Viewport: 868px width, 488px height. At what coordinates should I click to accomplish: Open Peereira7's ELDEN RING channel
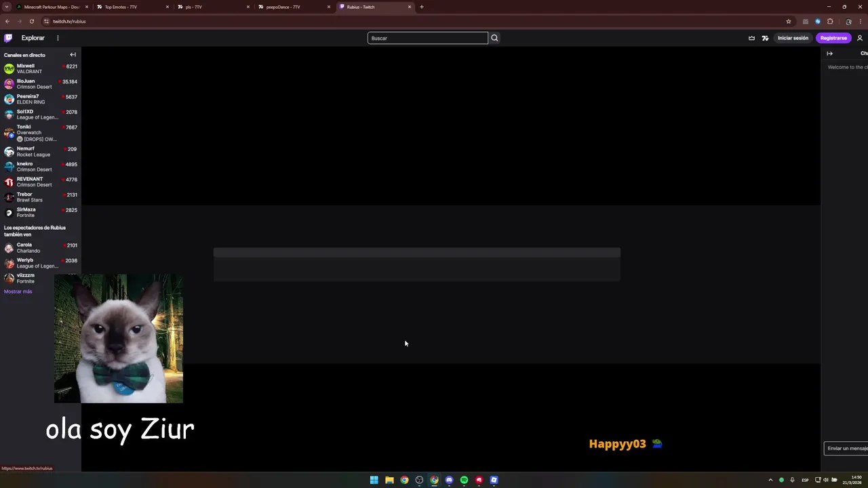[x=41, y=99]
